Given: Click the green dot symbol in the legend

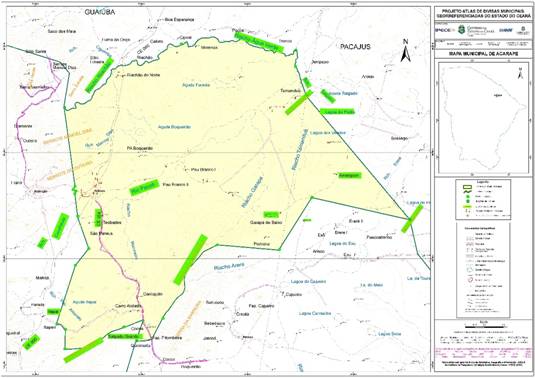Looking at the screenshot, I should pyautogui.click(x=467, y=197).
